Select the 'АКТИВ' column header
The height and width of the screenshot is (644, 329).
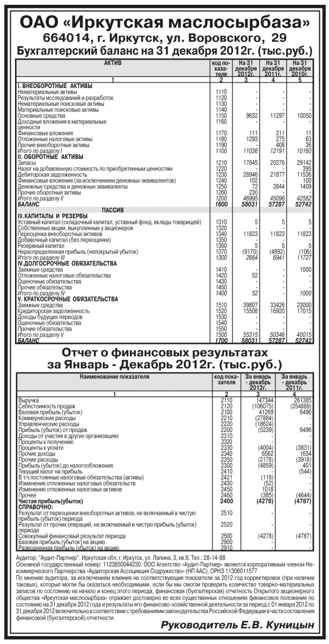pyautogui.click(x=113, y=63)
